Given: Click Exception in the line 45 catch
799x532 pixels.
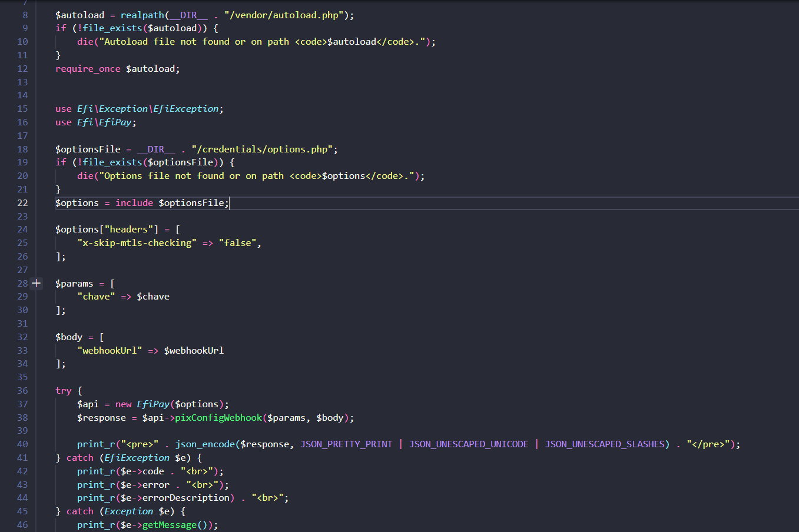Looking at the screenshot, I should (129, 511).
